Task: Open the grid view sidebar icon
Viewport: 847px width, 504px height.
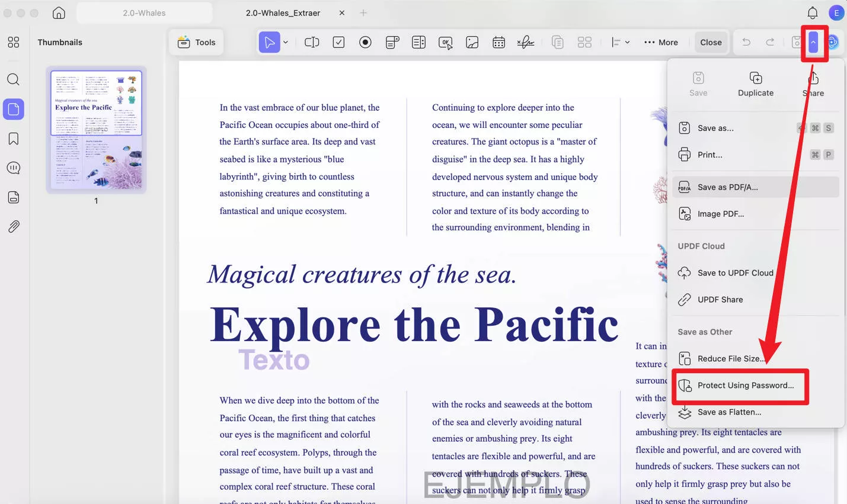Action: click(13, 42)
